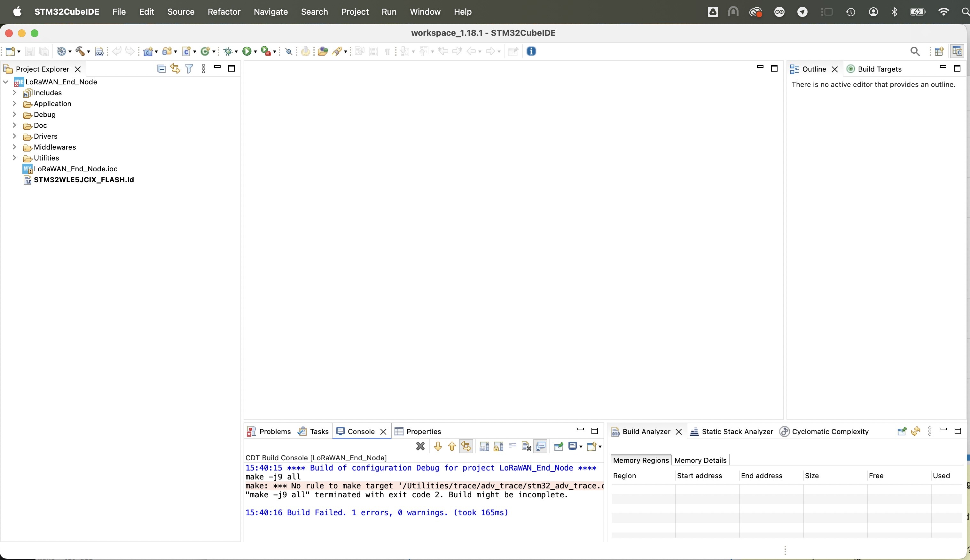The height and width of the screenshot is (560, 970).
Task: Click Clear Console icon
Action: point(526,446)
